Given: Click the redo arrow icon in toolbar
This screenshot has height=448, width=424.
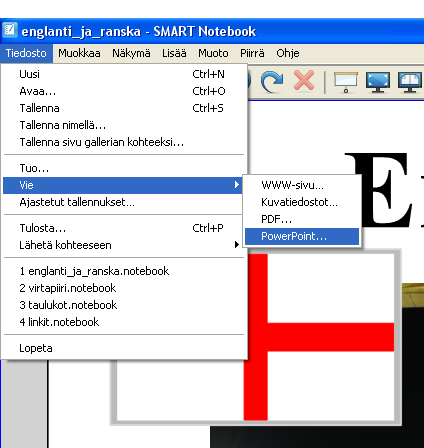Looking at the screenshot, I should (x=272, y=81).
